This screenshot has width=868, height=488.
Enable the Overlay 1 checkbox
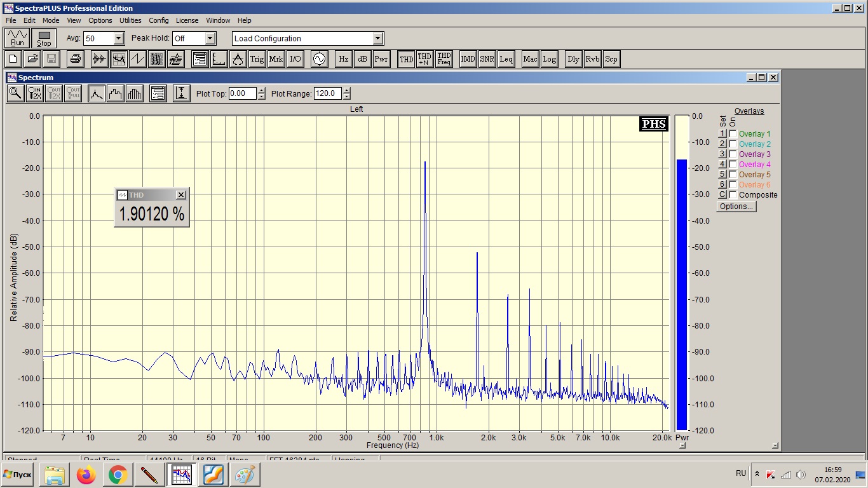pos(733,134)
